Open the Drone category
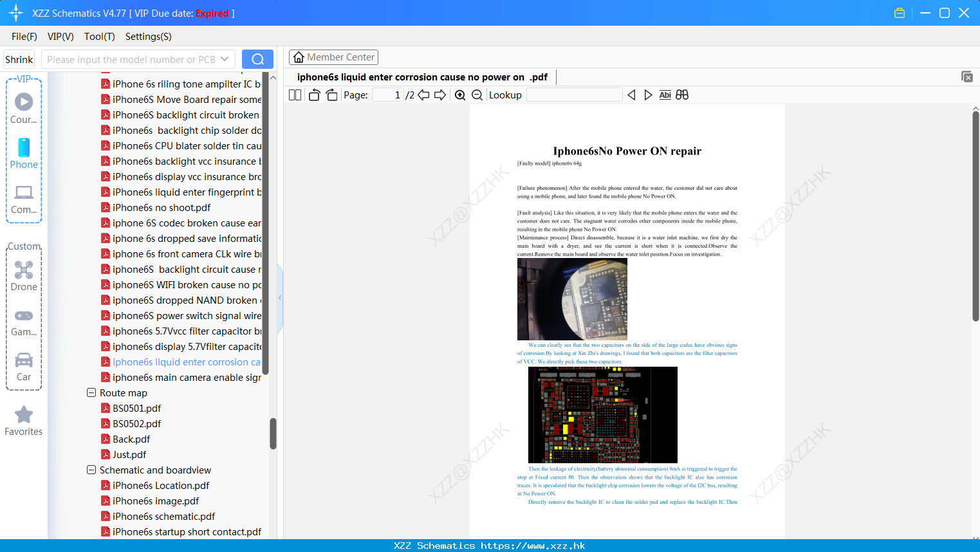 pos(24,276)
